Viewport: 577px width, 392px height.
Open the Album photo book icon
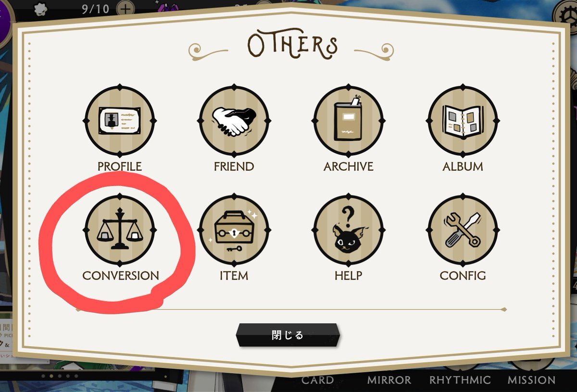pyautogui.click(x=463, y=120)
